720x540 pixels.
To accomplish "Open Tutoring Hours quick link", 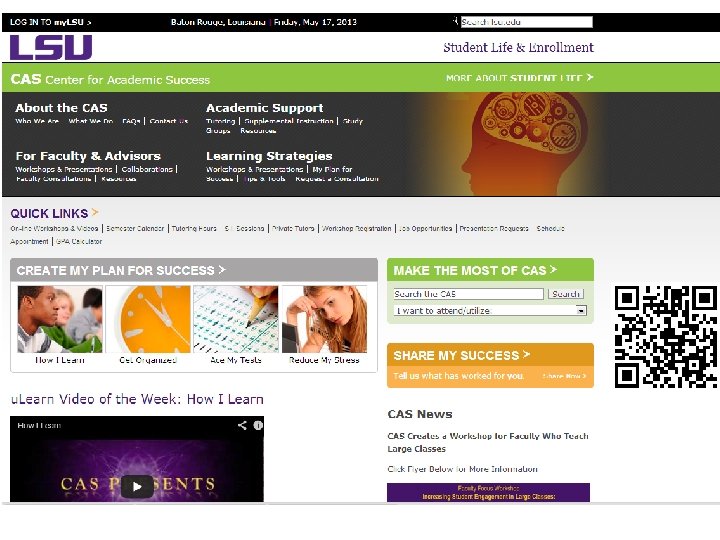I will coord(194,228).
